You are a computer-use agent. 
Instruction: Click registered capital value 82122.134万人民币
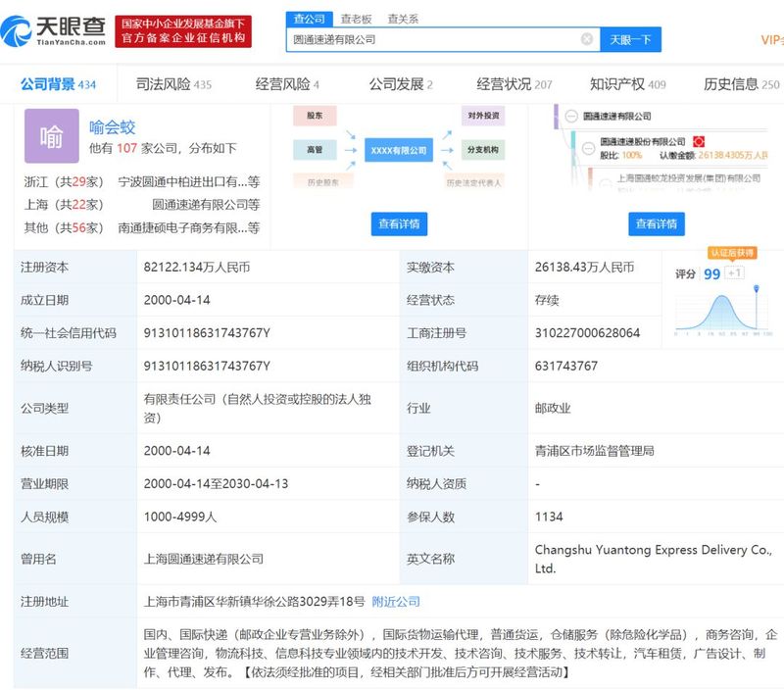pyautogui.click(x=197, y=267)
